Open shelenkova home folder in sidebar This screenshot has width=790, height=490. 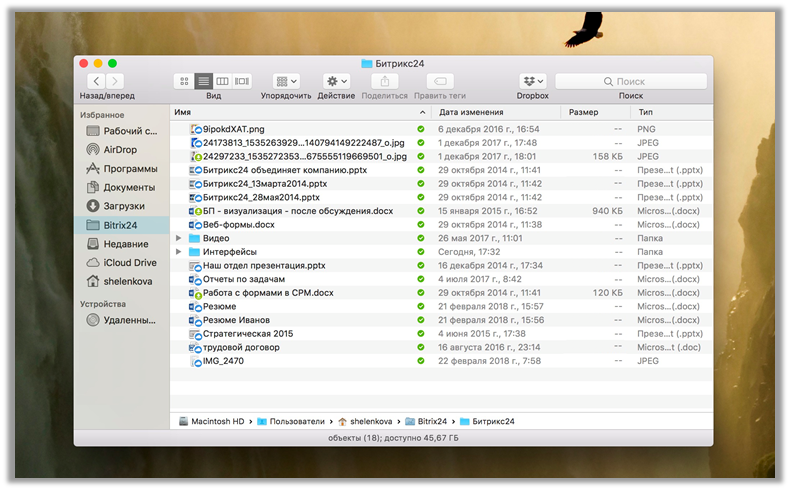pyautogui.click(x=121, y=281)
